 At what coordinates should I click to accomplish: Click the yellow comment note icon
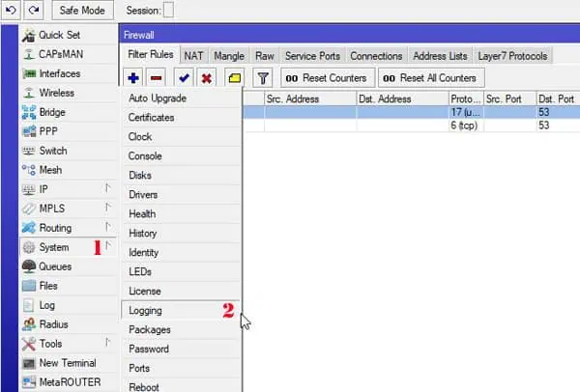click(235, 78)
